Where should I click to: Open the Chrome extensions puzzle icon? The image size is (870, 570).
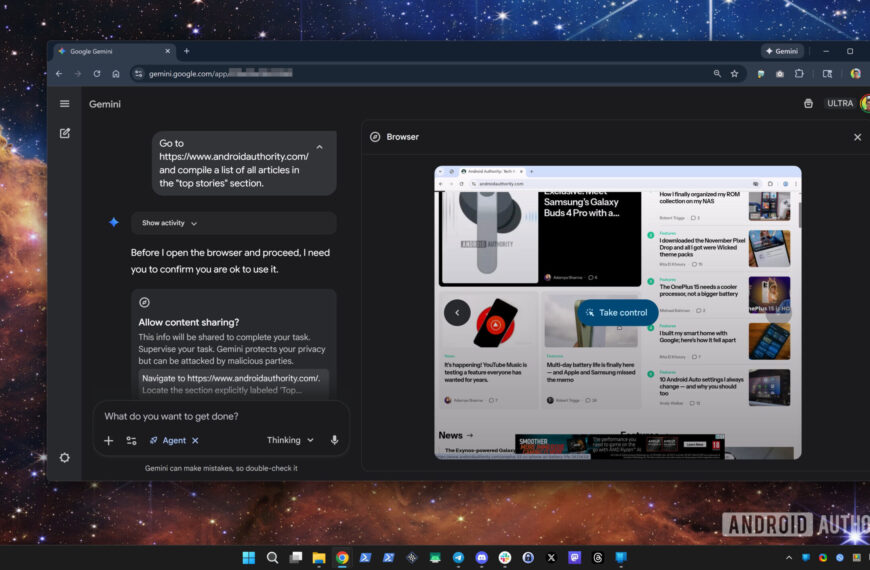799,74
